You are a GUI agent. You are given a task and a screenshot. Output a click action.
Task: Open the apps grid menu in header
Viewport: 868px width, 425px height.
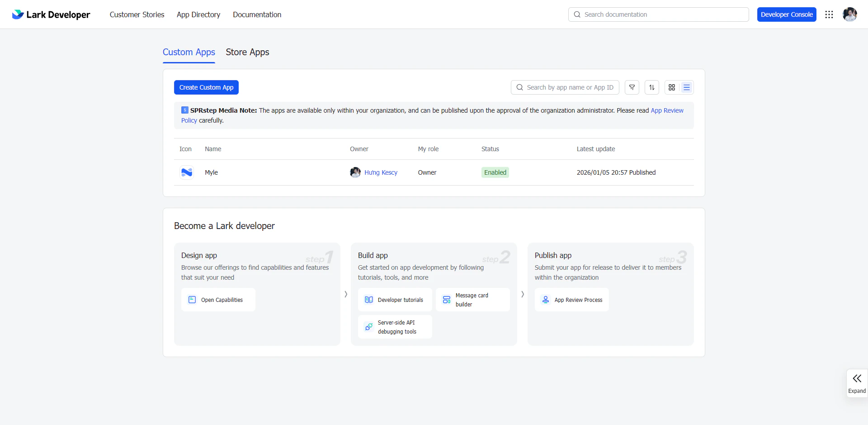click(x=830, y=14)
